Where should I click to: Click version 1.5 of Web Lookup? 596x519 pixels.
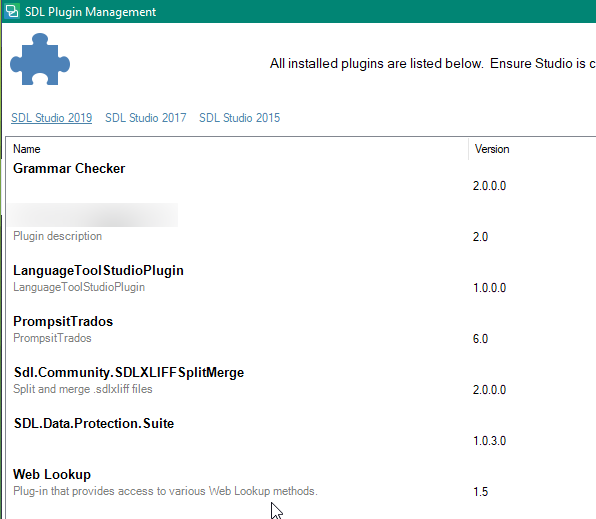click(x=480, y=492)
